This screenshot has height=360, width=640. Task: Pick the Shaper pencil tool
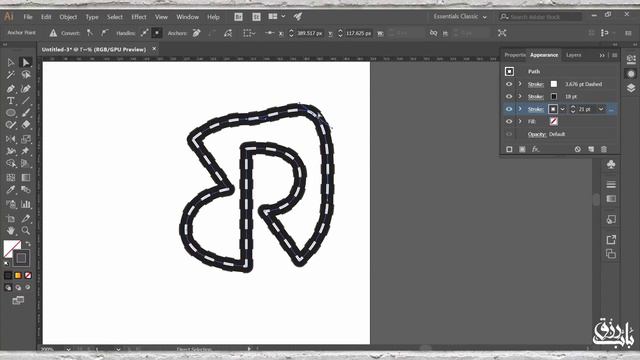point(11,125)
